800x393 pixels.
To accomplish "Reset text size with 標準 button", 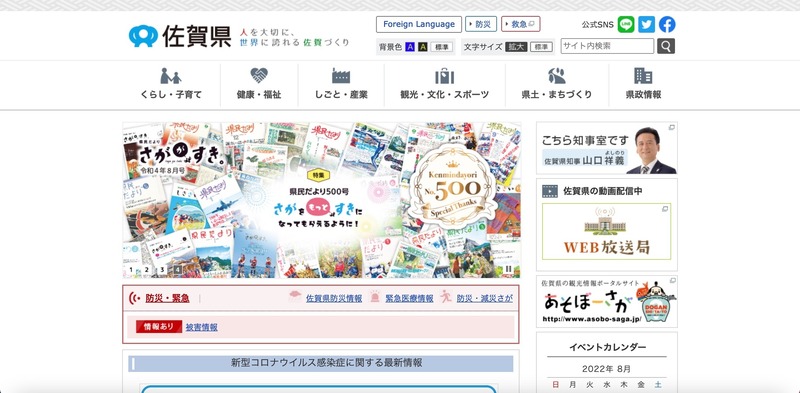I will point(541,47).
